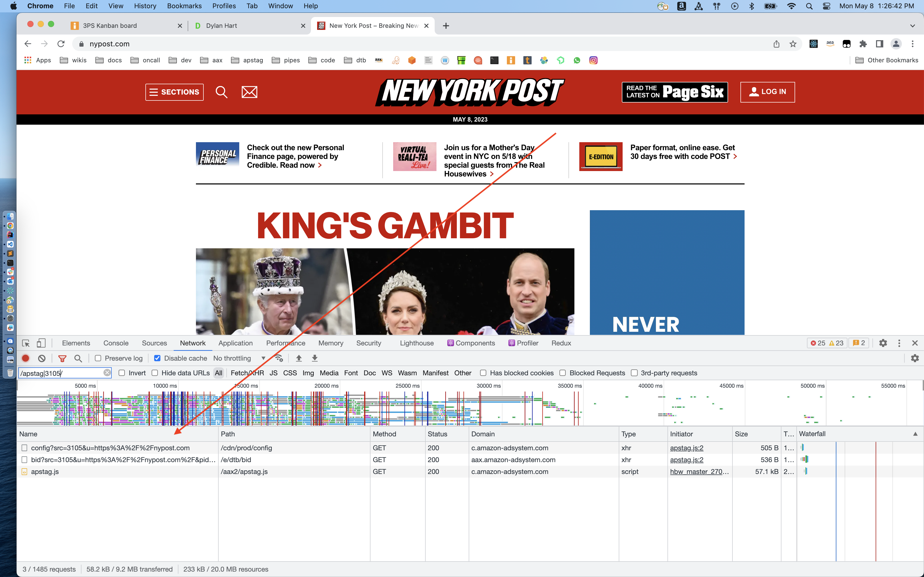Clear the network log

tap(42, 358)
